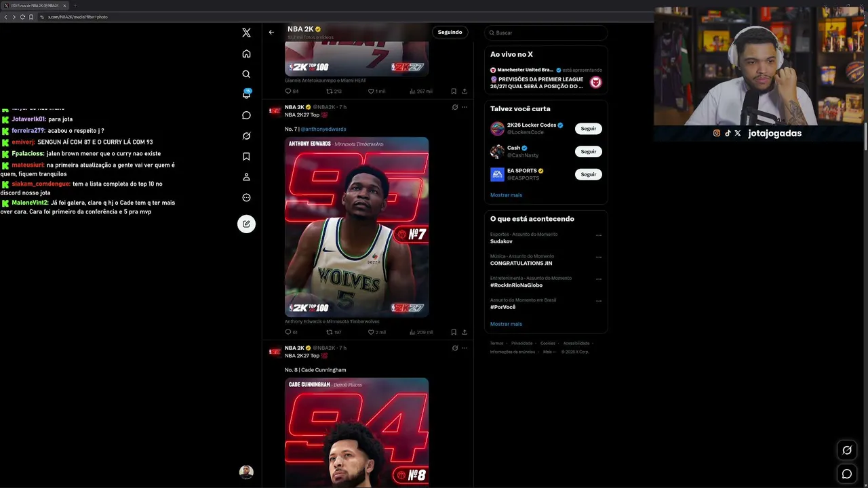Open the #PorVocê trending topic
This screenshot has height=488, width=868.
click(x=502, y=307)
